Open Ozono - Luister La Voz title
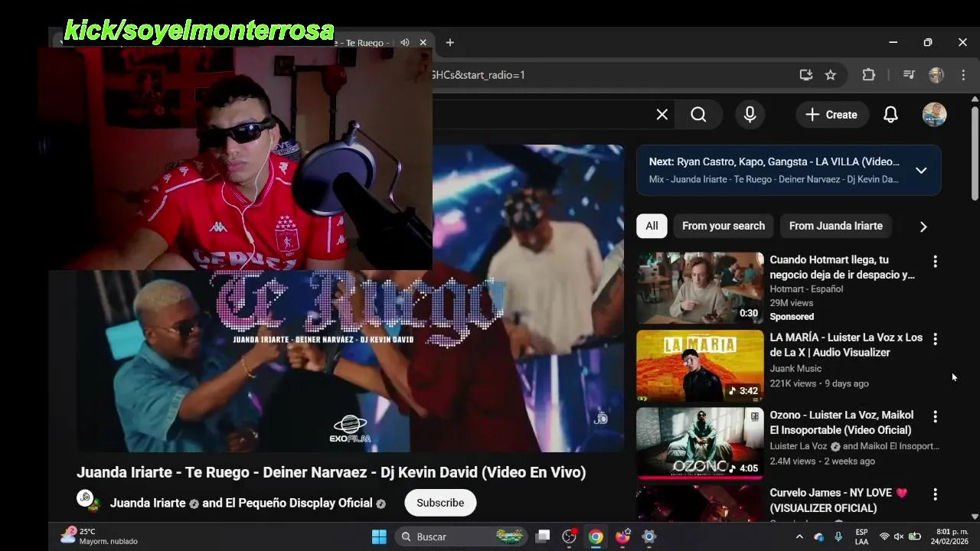Image resolution: width=980 pixels, height=551 pixels. [x=841, y=422]
